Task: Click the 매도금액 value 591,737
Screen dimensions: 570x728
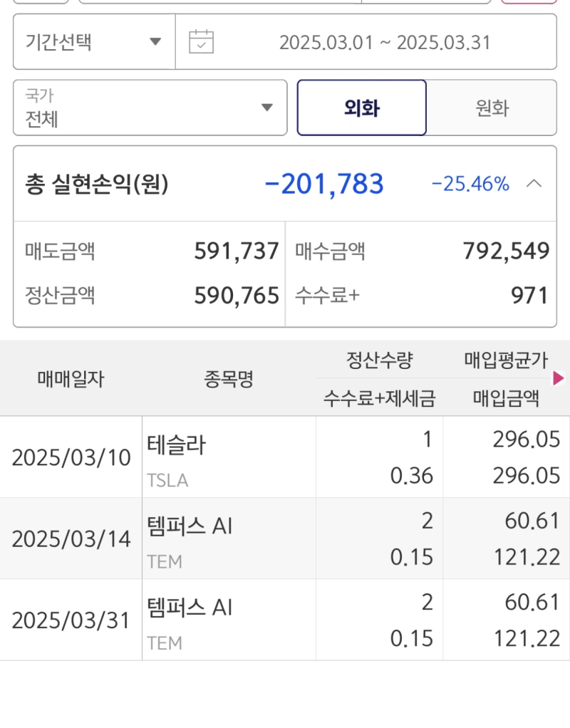Action: [237, 251]
